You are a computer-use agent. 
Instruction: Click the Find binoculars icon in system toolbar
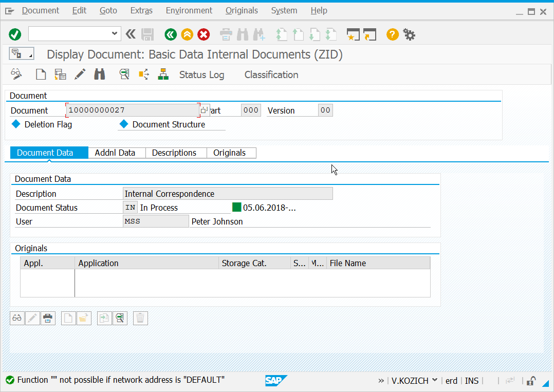pyautogui.click(x=243, y=34)
